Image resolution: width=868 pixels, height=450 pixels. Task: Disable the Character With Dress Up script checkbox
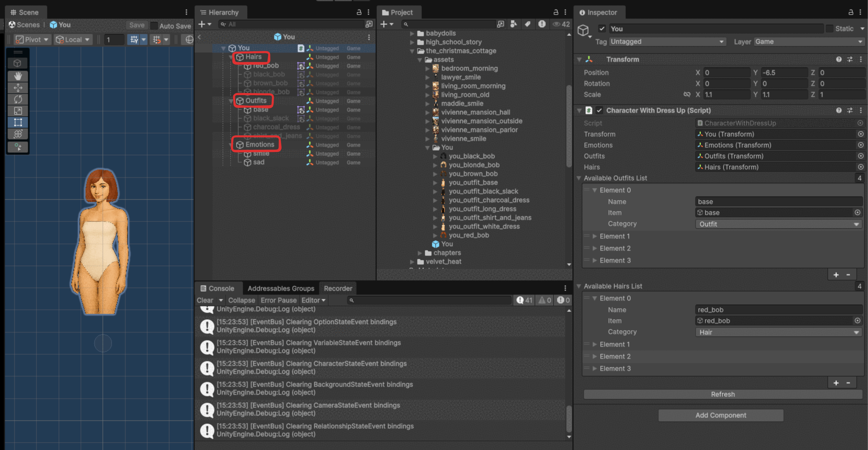[x=599, y=110]
